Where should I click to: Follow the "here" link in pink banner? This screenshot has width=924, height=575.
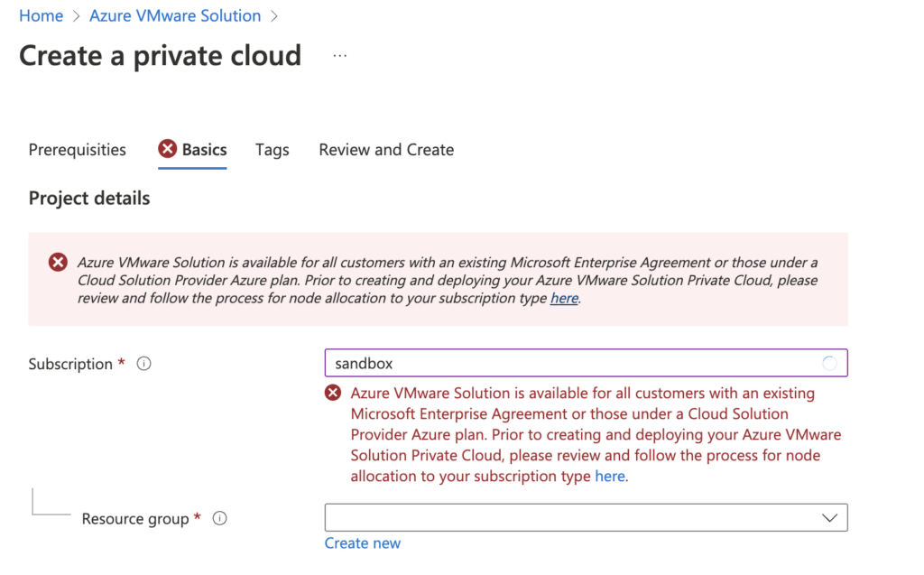click(x=564, y=298)
